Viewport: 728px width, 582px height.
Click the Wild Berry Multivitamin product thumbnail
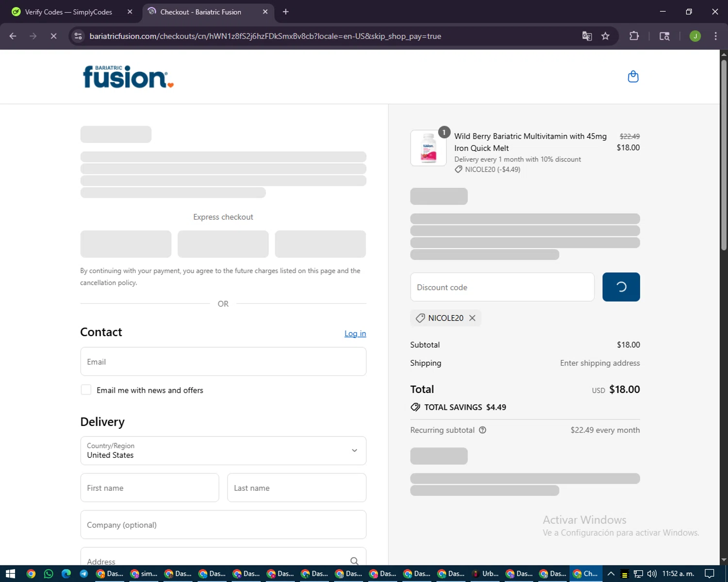click(x=429, y=148)
